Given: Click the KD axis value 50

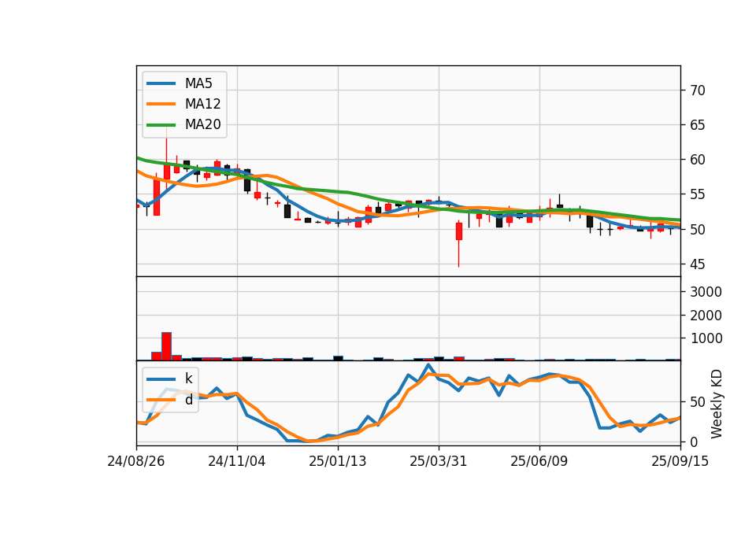Looking at the screenshot, I should pyautogui.click(x=698, y=402).
